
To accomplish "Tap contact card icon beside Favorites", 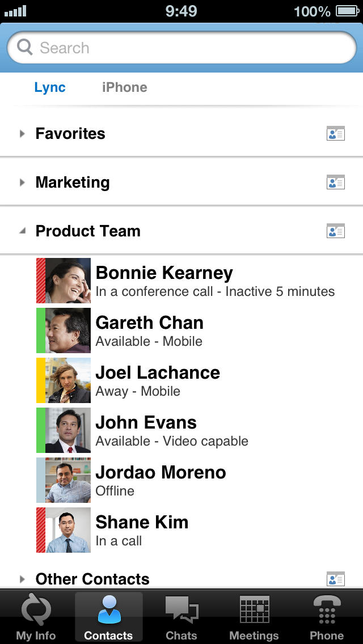I will click(336, 134).
